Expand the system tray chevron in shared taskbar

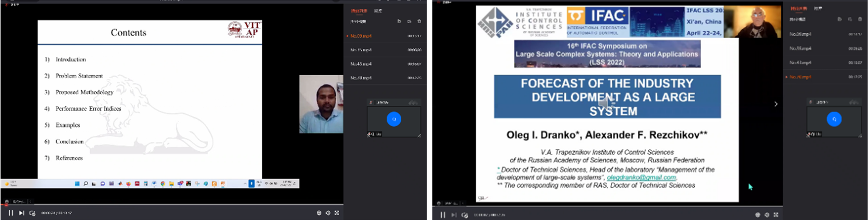click(x=245, y=184)
